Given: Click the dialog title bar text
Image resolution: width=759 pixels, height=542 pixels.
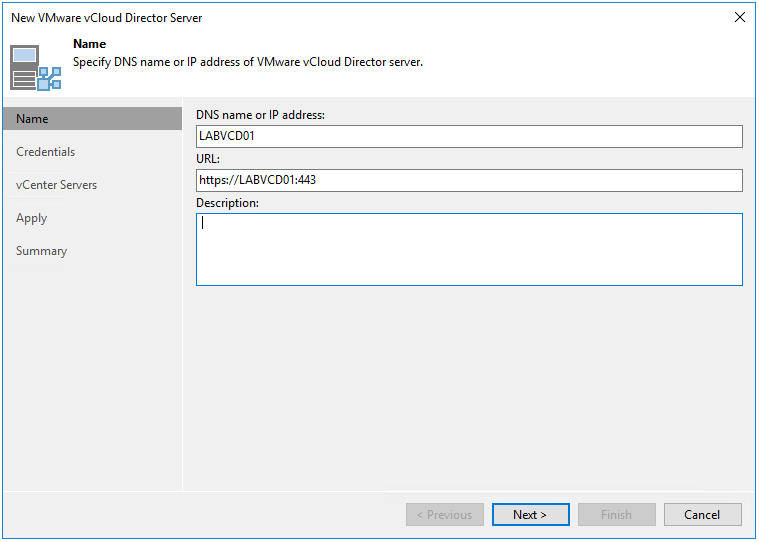Looking at the screenshot, I should (107, 18).
